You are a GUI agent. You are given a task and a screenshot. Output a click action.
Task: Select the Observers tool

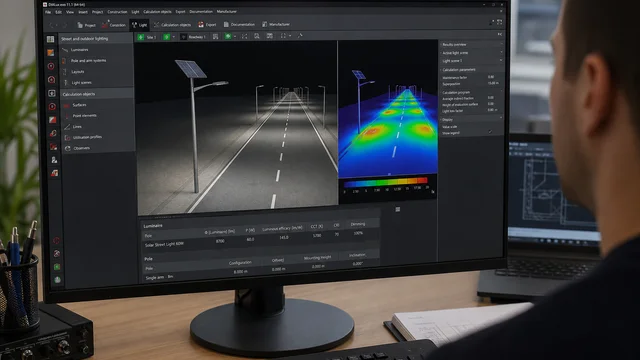[81, 148]
